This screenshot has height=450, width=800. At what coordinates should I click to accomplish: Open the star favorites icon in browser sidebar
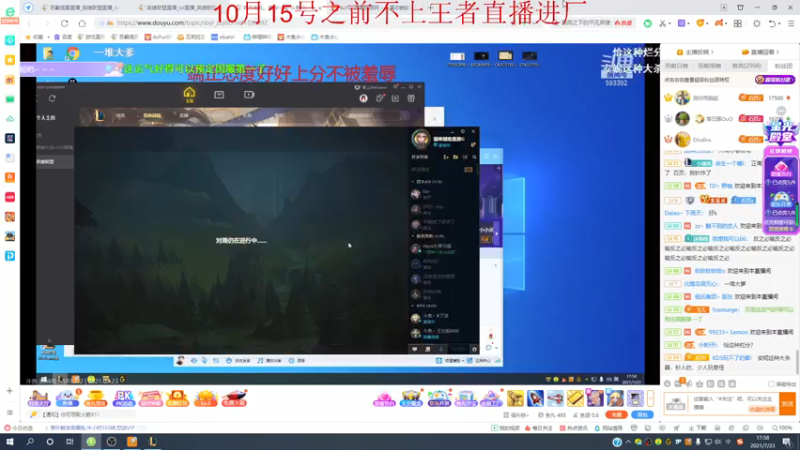click(10, 60)
